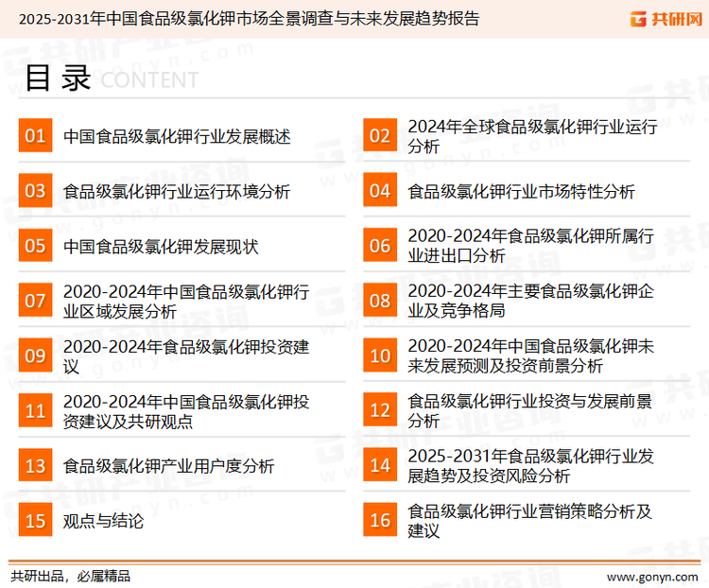Viewport: 709px width, 588px height.
Task: Select the orange 14 number box
Action: click(380, 465)
